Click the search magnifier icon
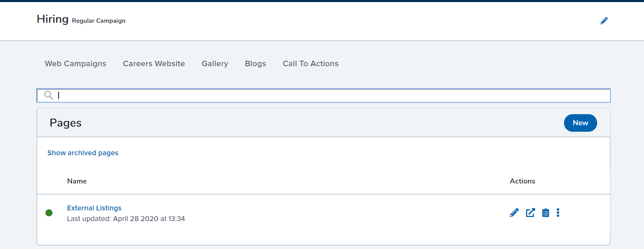The width and height of the screenshot is (644, 249). pyautogui.click(x=49, y=95)
